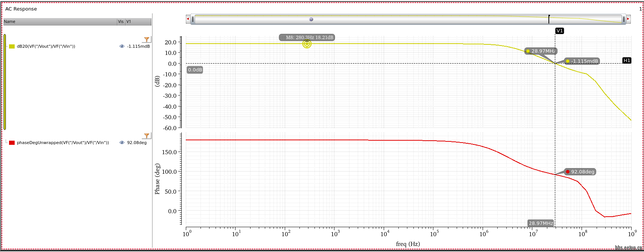
Task: Select the phaseDegUnwrapped(VF("/Vout")/VF("/Vin")) trace name
Action: click(x=63, y=143)
